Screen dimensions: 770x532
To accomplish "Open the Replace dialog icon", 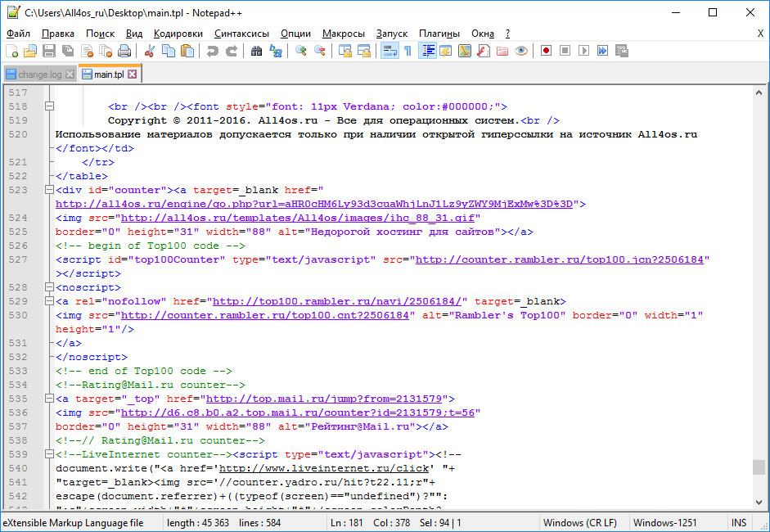I will click(x=276, y=51).
